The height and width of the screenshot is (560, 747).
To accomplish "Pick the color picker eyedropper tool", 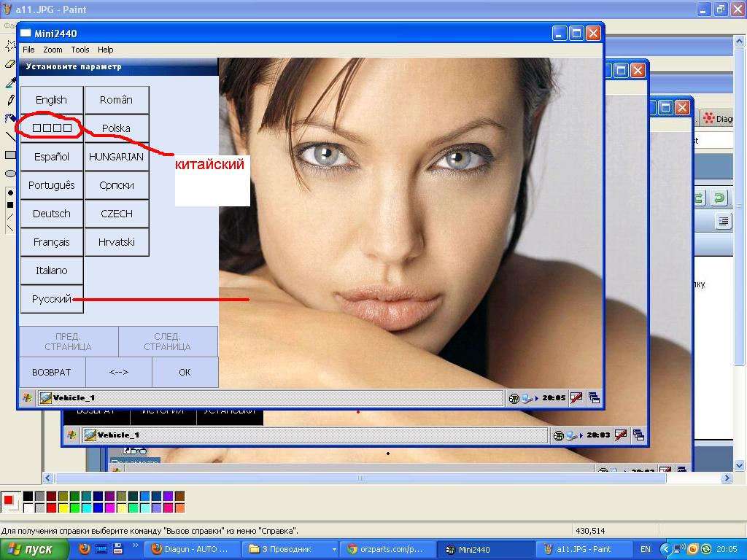I will 9,82.
